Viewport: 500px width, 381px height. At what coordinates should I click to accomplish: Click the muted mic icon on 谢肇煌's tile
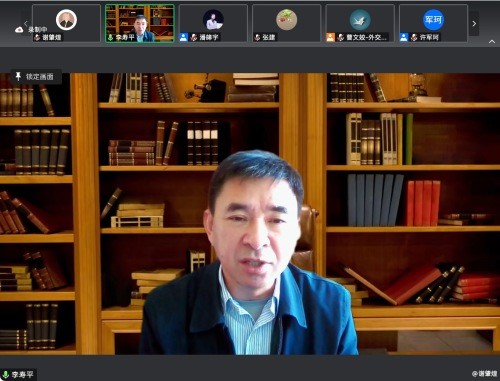[37, 37]
